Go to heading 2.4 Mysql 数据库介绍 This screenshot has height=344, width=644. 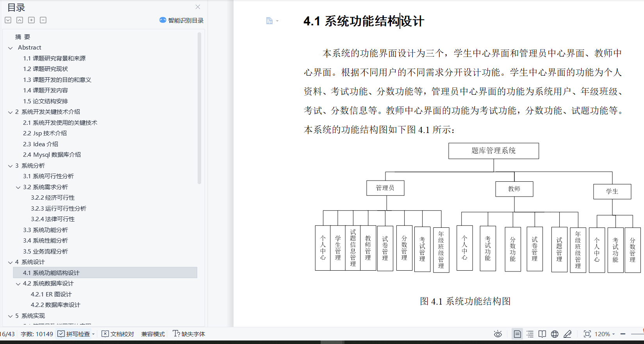[x=52, y=154]
